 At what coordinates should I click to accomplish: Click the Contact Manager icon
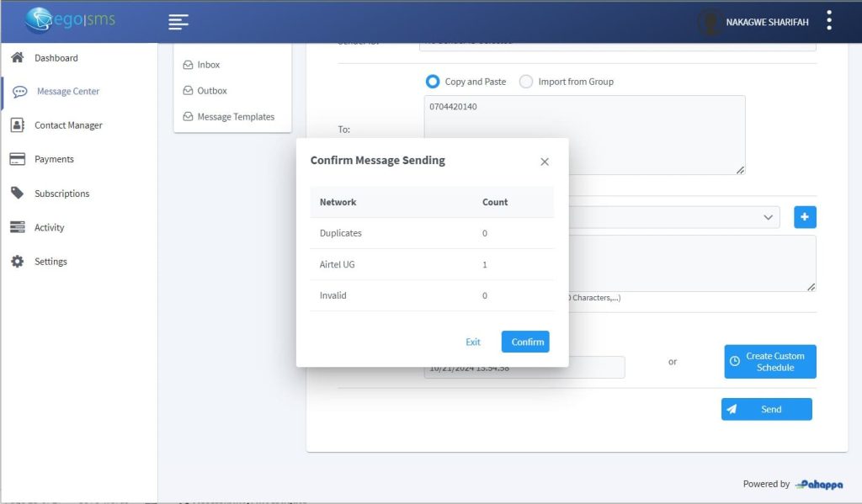pyautogui.click(x=17, y=125)
